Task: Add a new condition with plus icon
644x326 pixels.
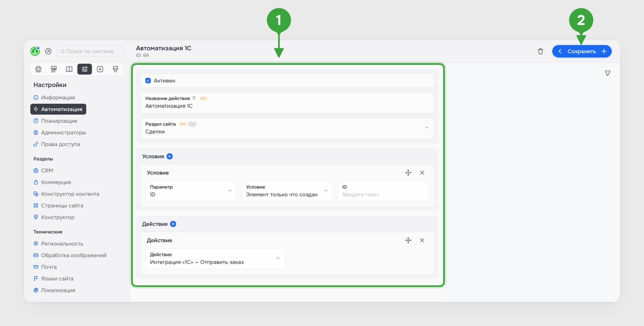Action: 169,157
